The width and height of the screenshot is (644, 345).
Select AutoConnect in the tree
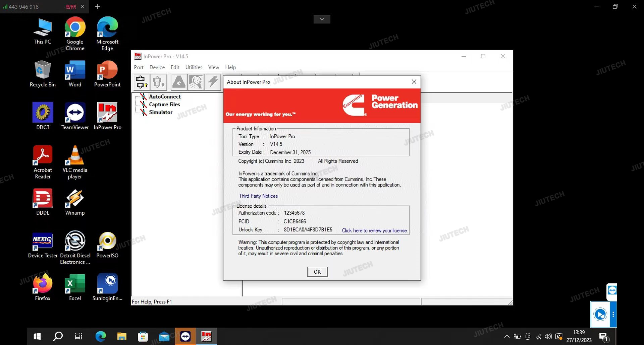coord(165,96)
